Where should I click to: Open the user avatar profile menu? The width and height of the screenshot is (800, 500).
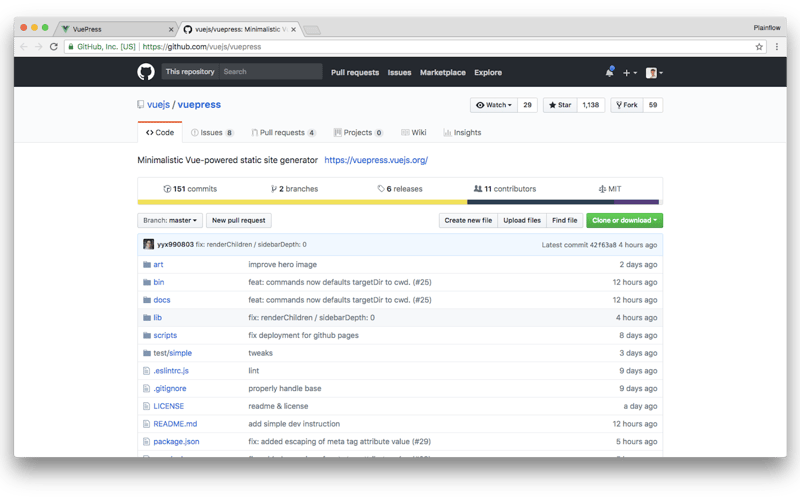(654, 73)
